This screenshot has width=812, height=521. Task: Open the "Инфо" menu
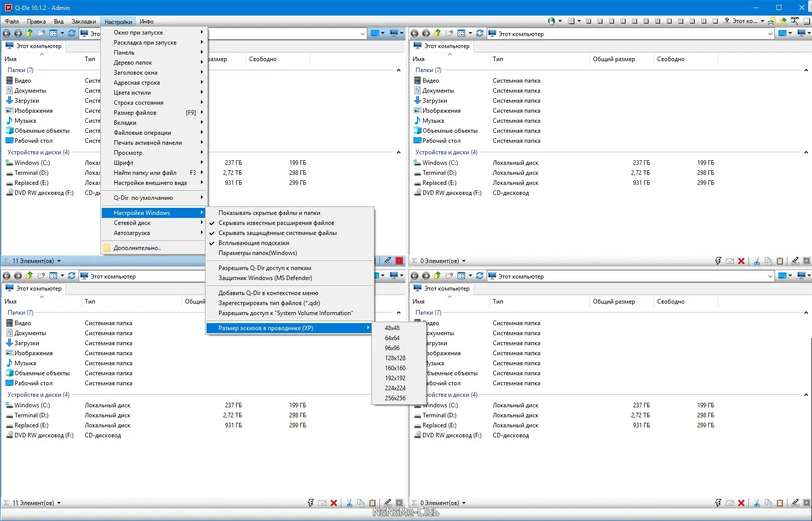point(146,22)
